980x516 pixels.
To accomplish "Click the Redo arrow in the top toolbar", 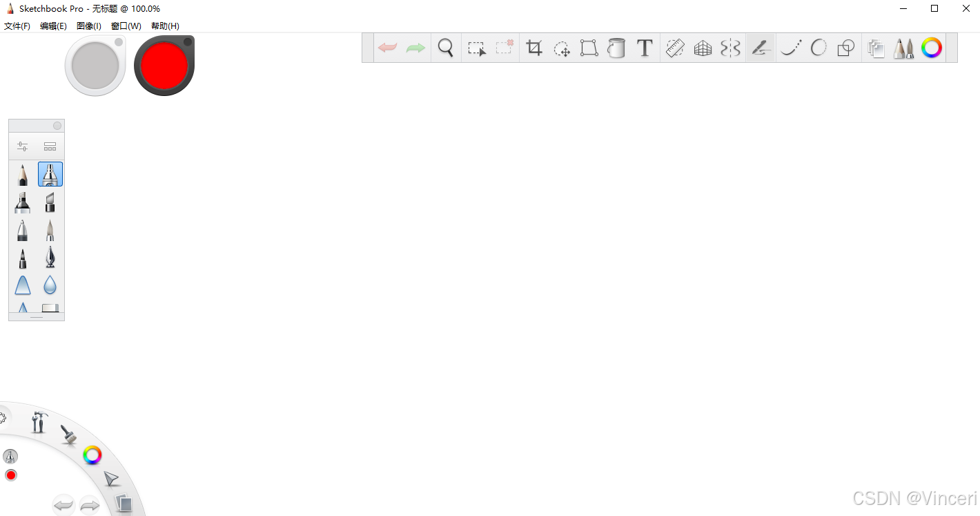I will click(415, 48).
